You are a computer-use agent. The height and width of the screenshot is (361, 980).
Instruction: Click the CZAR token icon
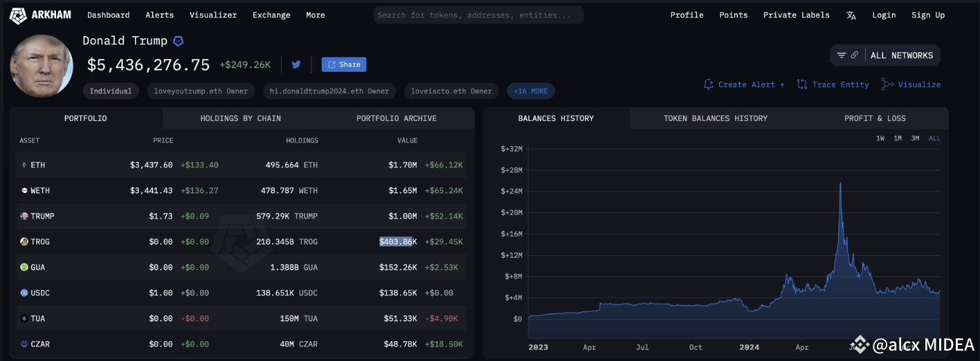(24, 344)
